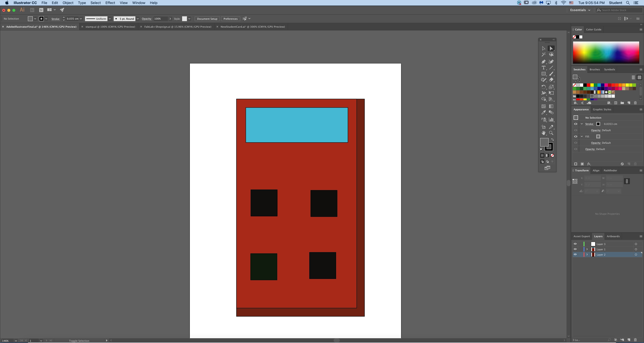The height and width of the screenshot is (343, 644).
Task: Select the Rotate tool
Action: click(544, 87)
